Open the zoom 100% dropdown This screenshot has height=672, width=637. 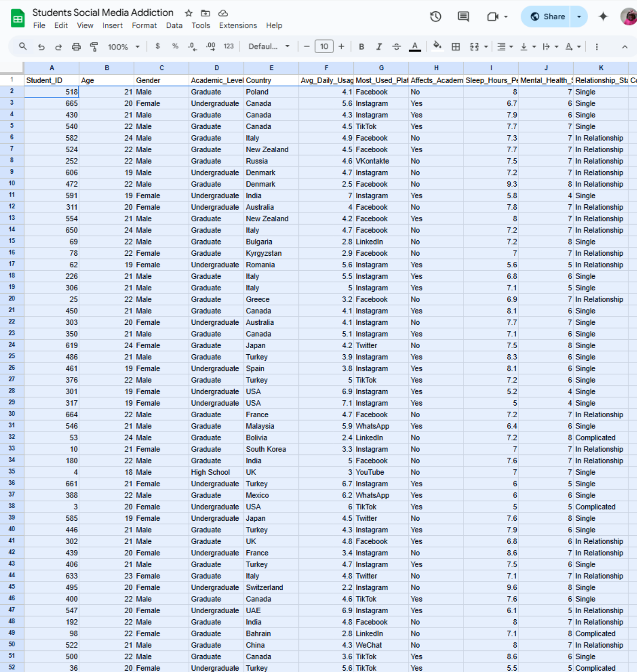pyautogui.click(x=124, y=47)
